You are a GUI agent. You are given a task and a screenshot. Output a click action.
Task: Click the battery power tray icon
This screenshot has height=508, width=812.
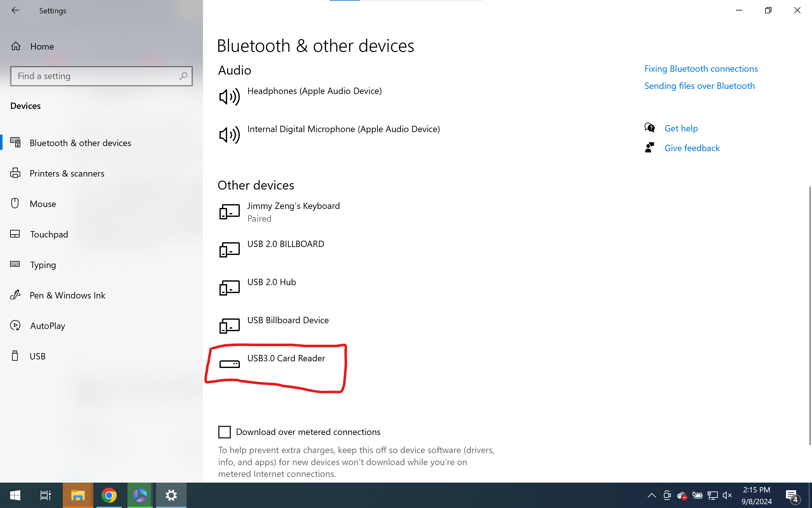(x=697, y=495)
